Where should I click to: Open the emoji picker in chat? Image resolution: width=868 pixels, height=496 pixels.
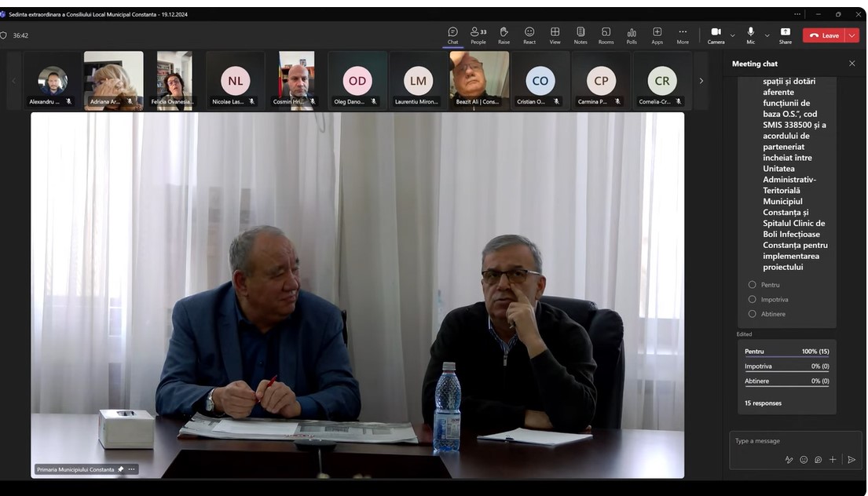pyautogui.click(x=804, y=459)
